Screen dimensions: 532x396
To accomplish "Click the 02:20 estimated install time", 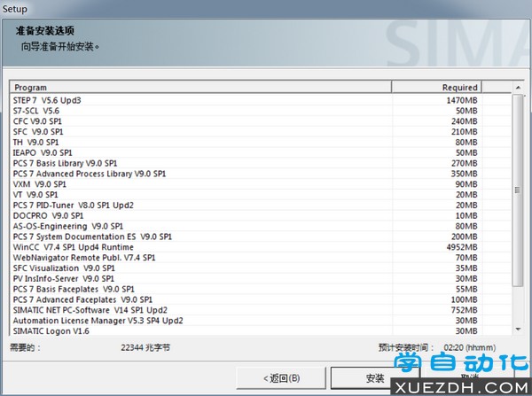I will point(470,347).
